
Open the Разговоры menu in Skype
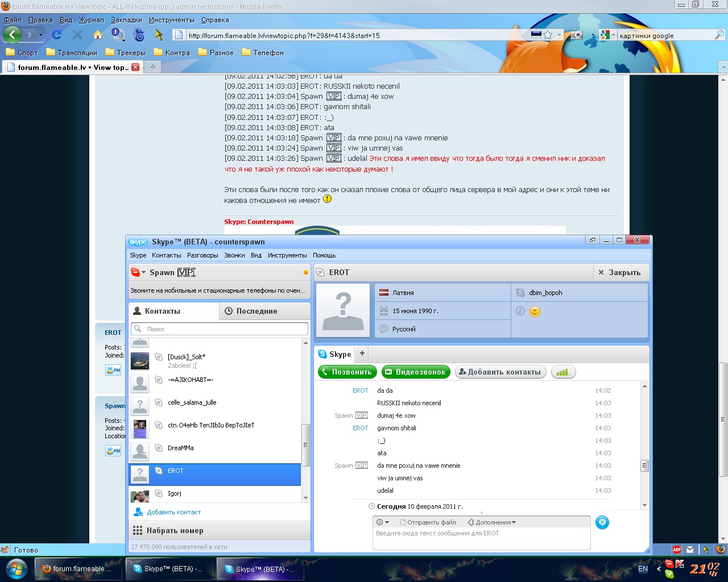[202, 255]
